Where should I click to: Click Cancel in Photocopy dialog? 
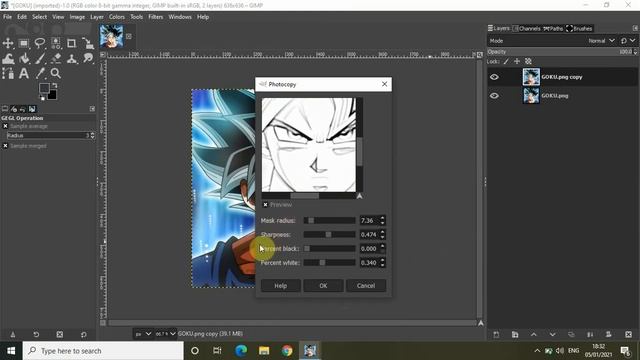click(x=366, y=286)
